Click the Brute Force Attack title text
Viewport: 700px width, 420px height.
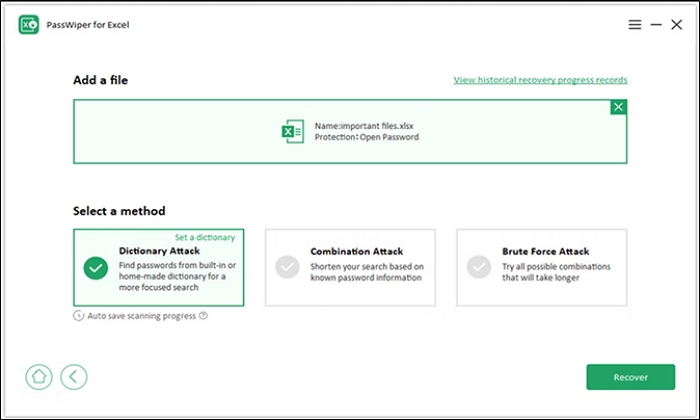[545, 252]
